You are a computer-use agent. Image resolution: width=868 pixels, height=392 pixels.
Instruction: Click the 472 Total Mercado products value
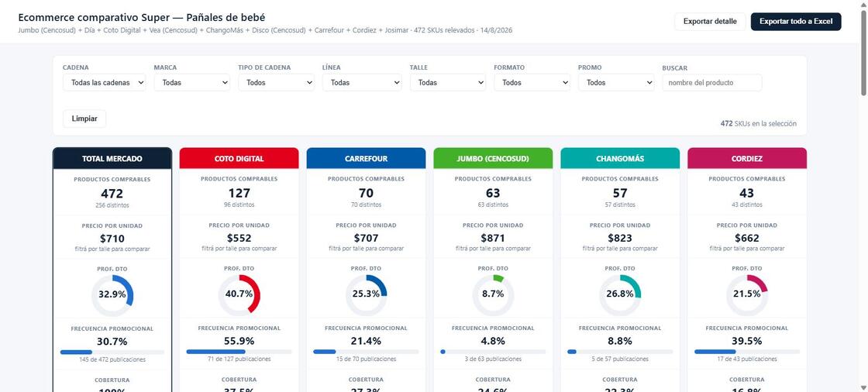(x=112, y=194)
